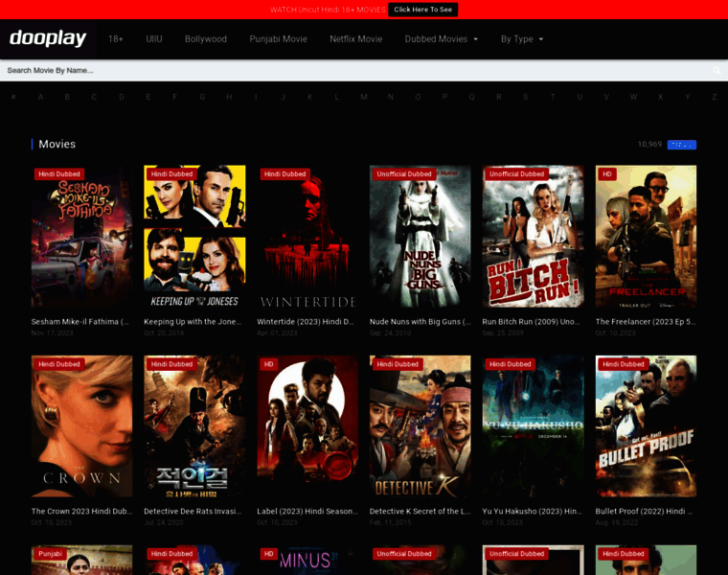
Task: Filter movies by letter B
Action: coord(67,97)
